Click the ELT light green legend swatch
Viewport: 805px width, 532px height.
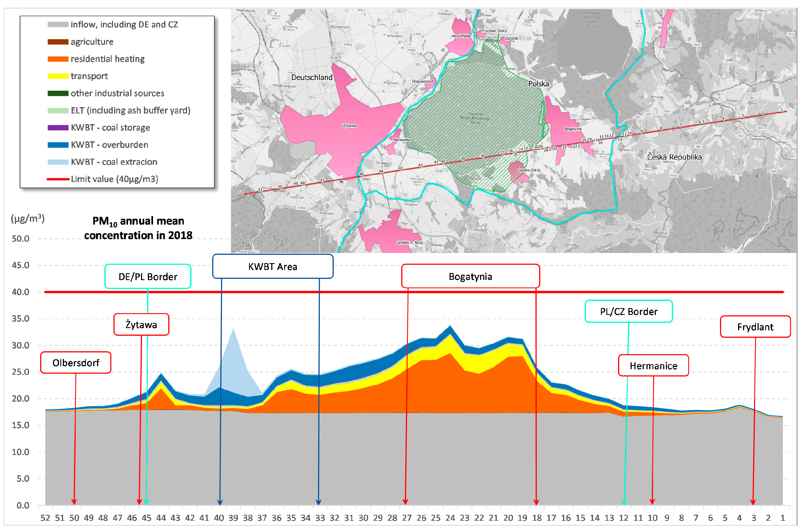58,111
